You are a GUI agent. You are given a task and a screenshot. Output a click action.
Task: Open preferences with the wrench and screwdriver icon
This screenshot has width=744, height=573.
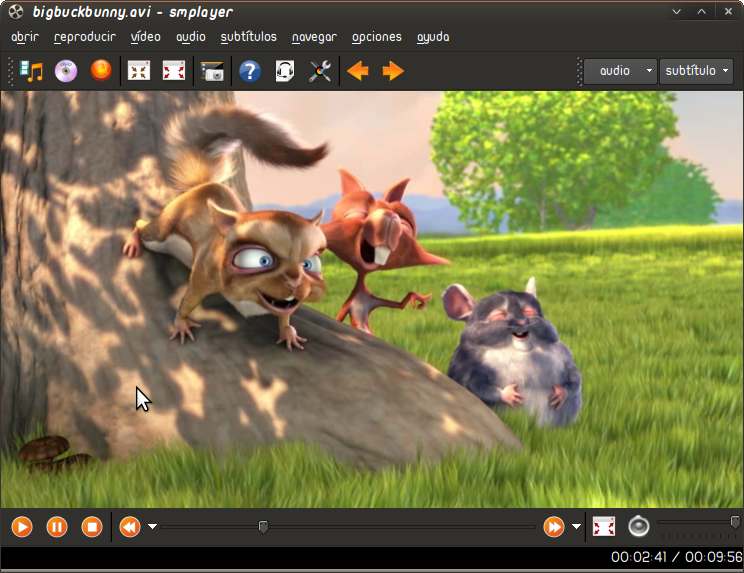click(320, 71)
